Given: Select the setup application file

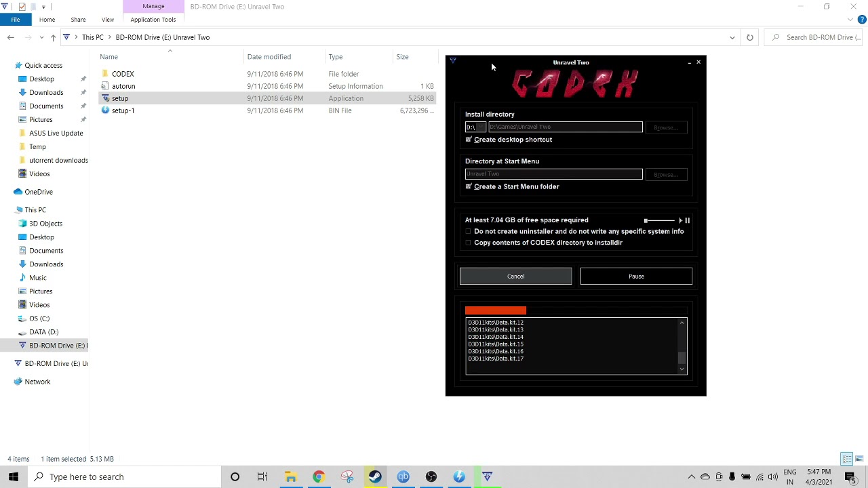Looking at the screenshot, I should (119, 98).
